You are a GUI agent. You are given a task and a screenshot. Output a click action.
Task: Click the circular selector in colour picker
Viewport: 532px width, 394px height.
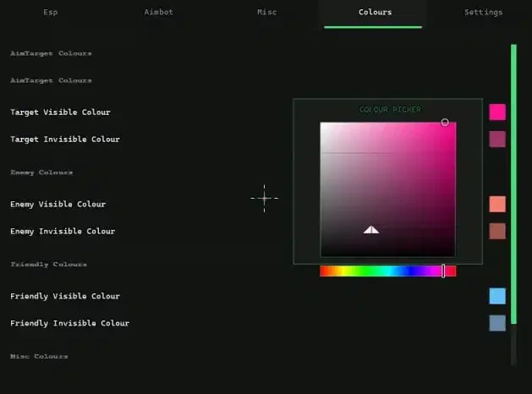tap(445, 122)
